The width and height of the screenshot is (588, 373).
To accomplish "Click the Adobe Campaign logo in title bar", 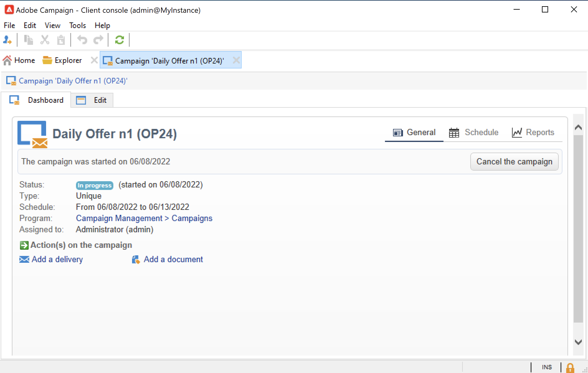I will pos(9,10).
